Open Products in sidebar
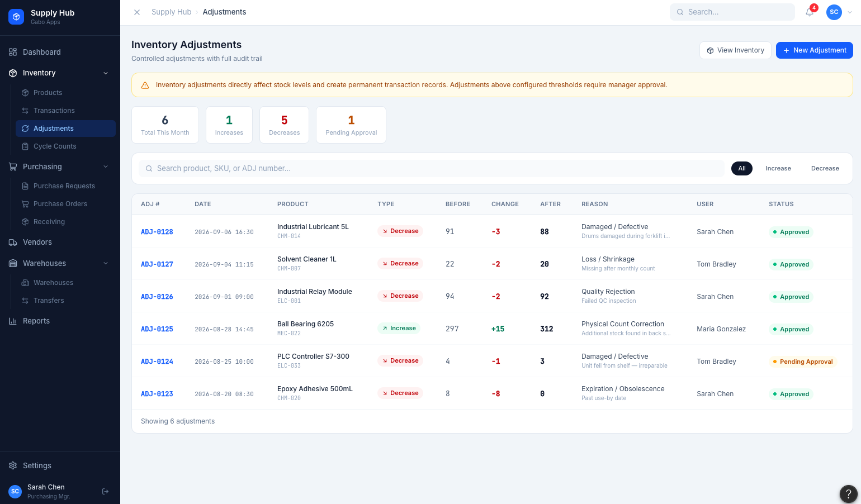861x504 pixels. 65,93
